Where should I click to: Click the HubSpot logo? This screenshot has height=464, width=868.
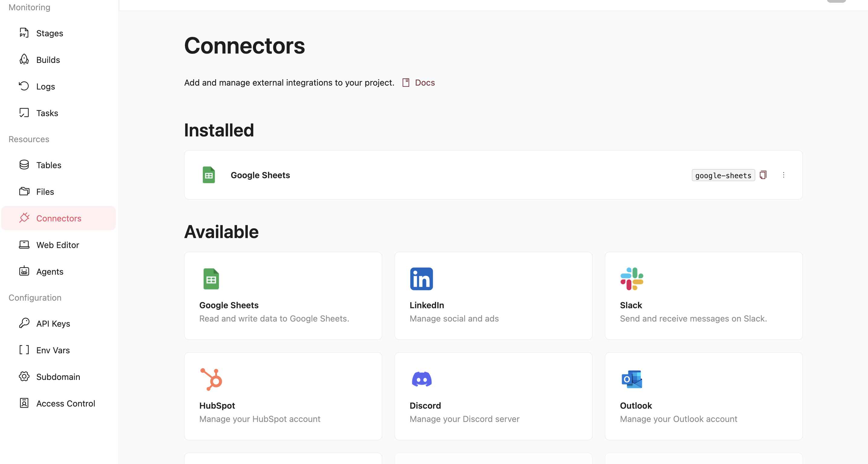(x=211, y=379)
